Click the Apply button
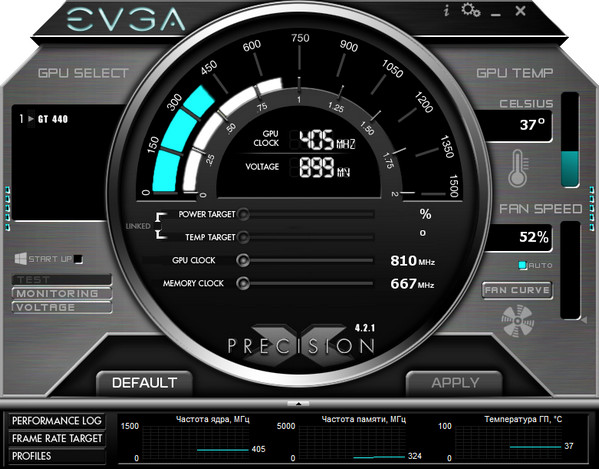Image resolution: width=599 pixels, height=469 pixels. pyautogui.click(x=454, y=383)
